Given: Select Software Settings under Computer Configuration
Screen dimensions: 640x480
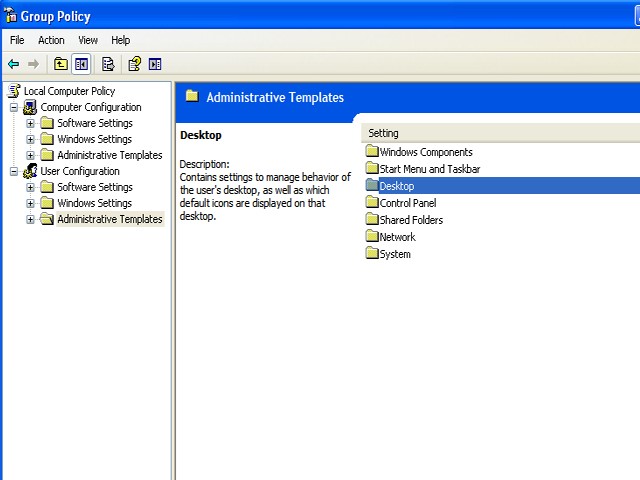Looking at the screenshot, I should click(95, 123).
